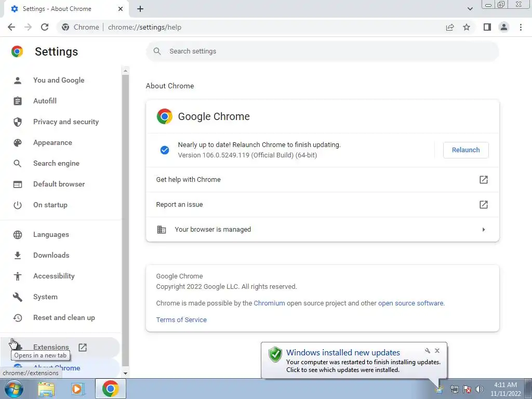Focus the Search settings field
532x399 pixels.
point(322,51)
